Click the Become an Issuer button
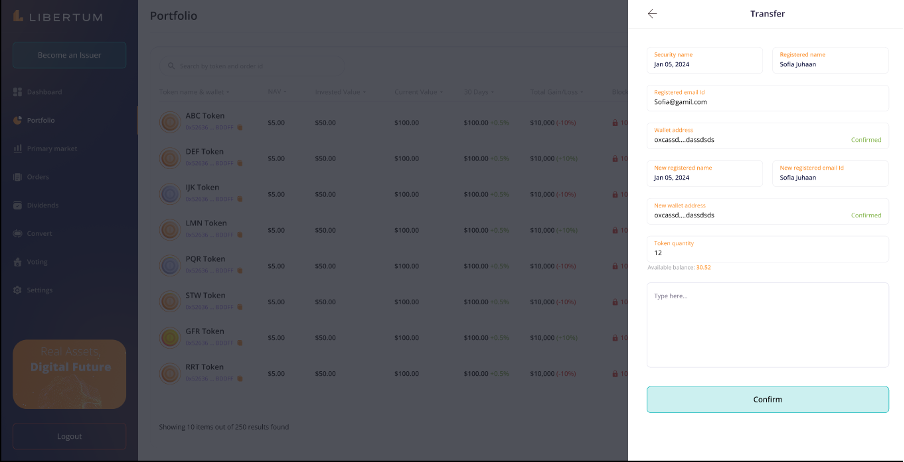 click(x=69, y=55)
